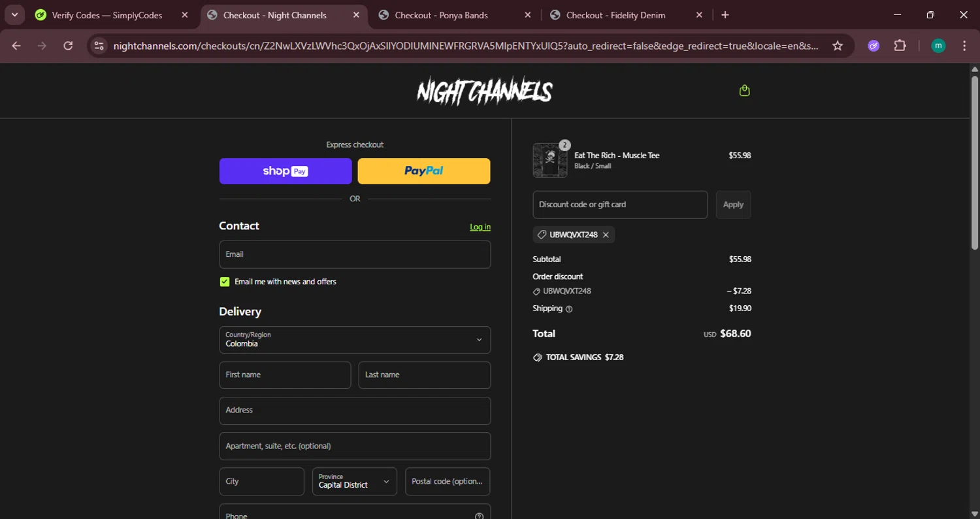This screenshot has width=980, height=519.
Task: Close the Verify Codes — SimplyCodes tab
Action: point(185,15)
